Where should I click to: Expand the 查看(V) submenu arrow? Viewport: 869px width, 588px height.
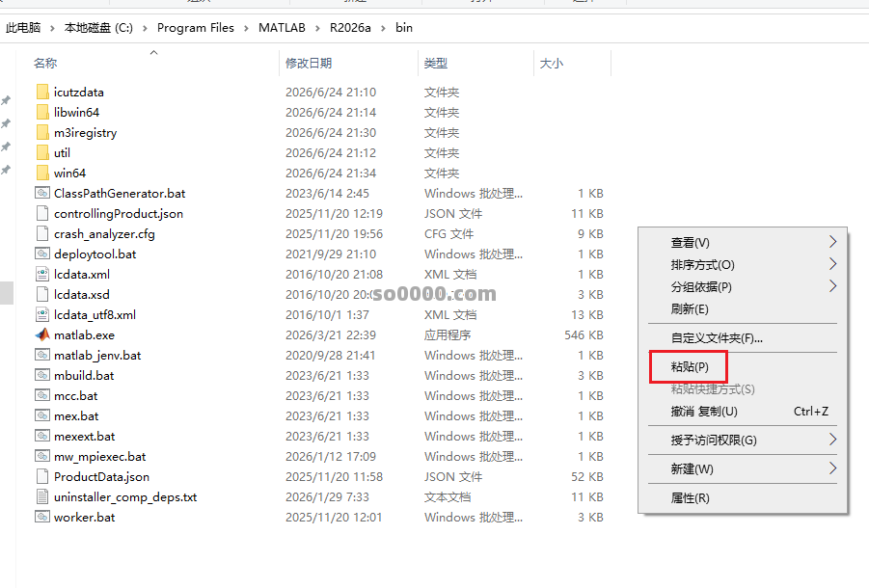[832, 242]
